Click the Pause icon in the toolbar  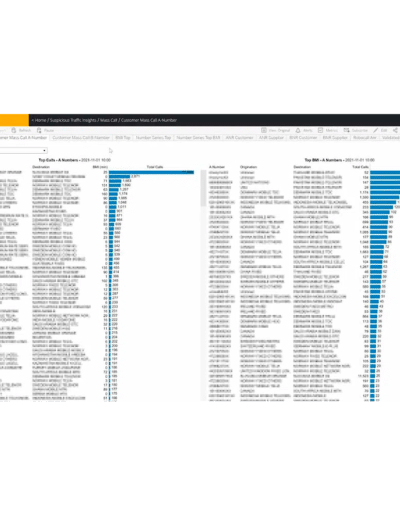pyautogui.click(x=39, y=130)
